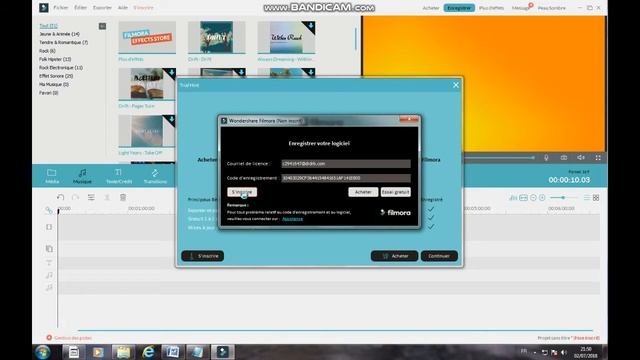The image size is (640, 360).
Task: Switch to Peau Sombre skin
Action: (551, 8)
